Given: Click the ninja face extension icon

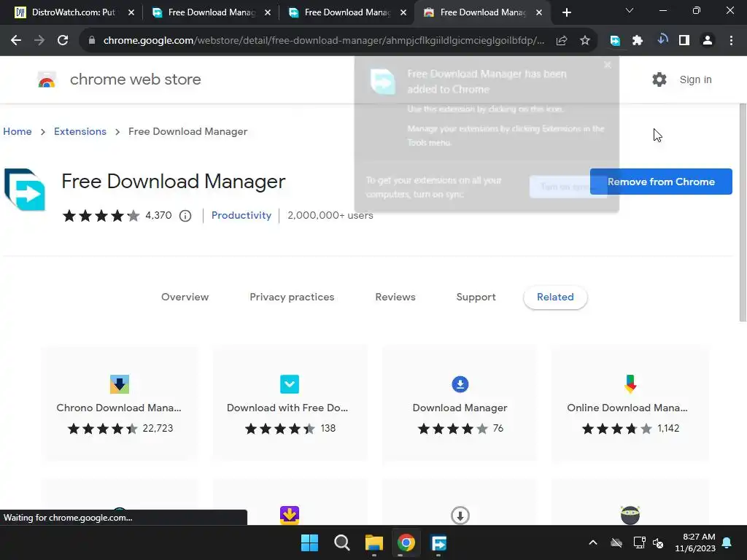Looking at the screenshot, I should coord(630,515).
